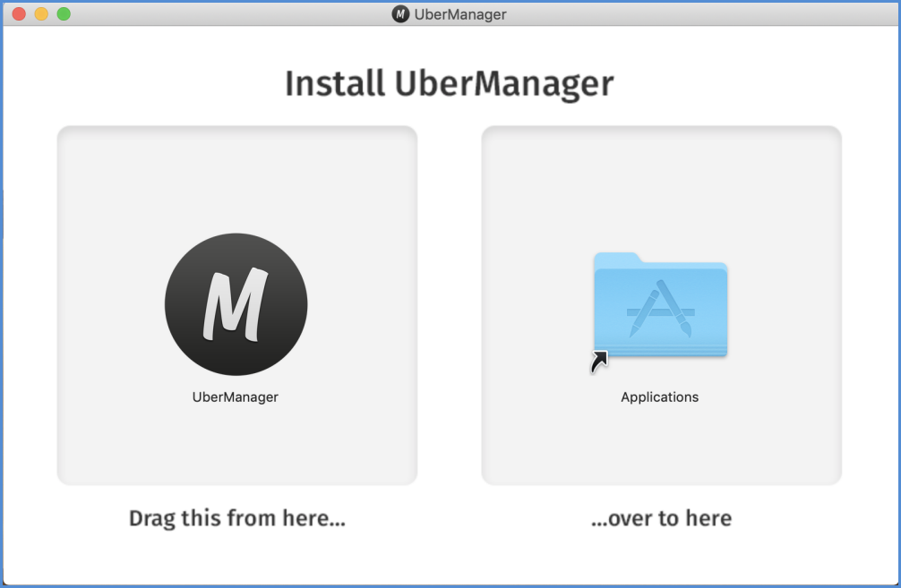This screenshot has width=901, height=588.
Task: Click the alias arrow badge on Applications folder
Action: click(599, 362)
